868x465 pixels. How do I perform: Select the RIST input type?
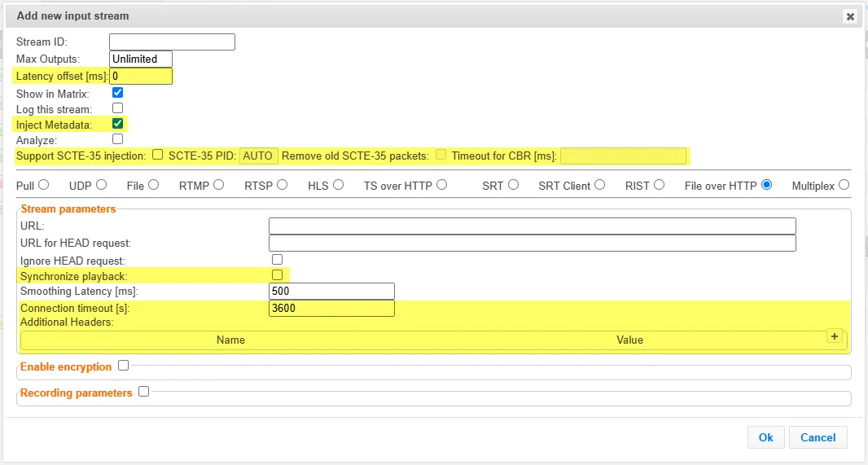coord(659,184)
